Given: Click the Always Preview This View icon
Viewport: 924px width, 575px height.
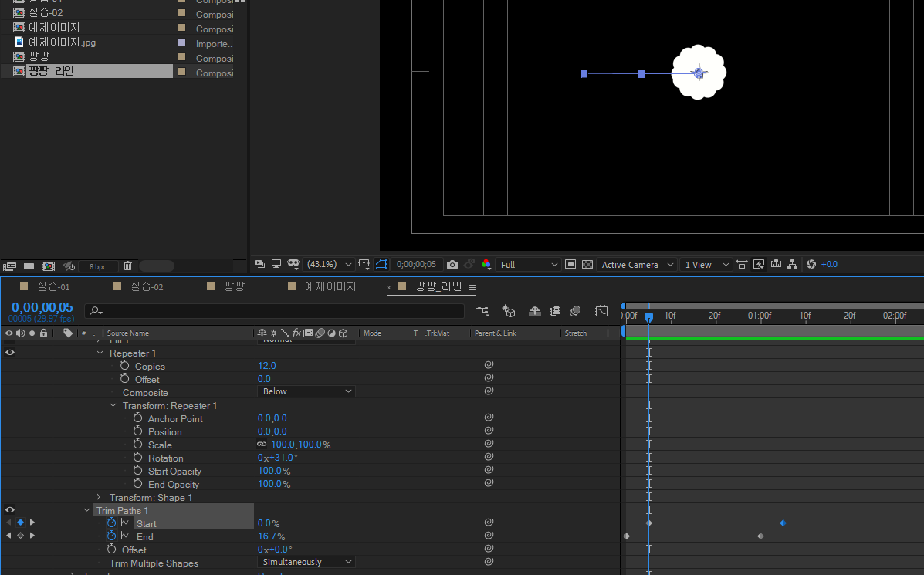Looking at the screenshot, I should point(260,265).
